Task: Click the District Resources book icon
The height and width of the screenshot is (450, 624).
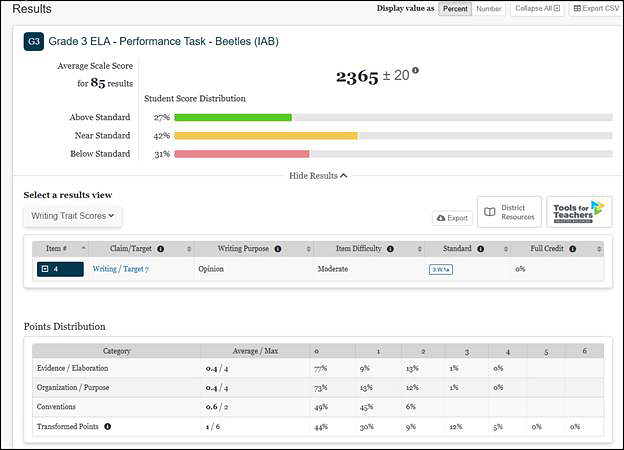Action: pos(489,212)
